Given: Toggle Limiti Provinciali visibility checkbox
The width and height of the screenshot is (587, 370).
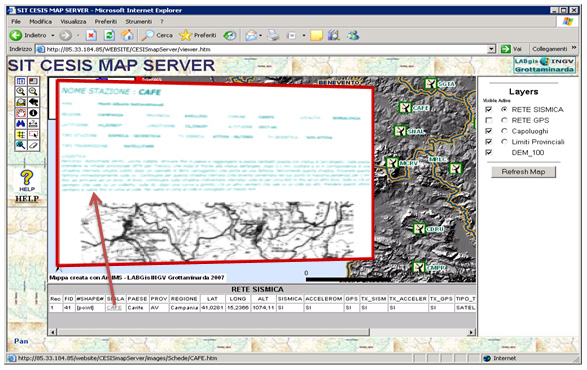Looking at the screenshot, I should tap(489, 142).
